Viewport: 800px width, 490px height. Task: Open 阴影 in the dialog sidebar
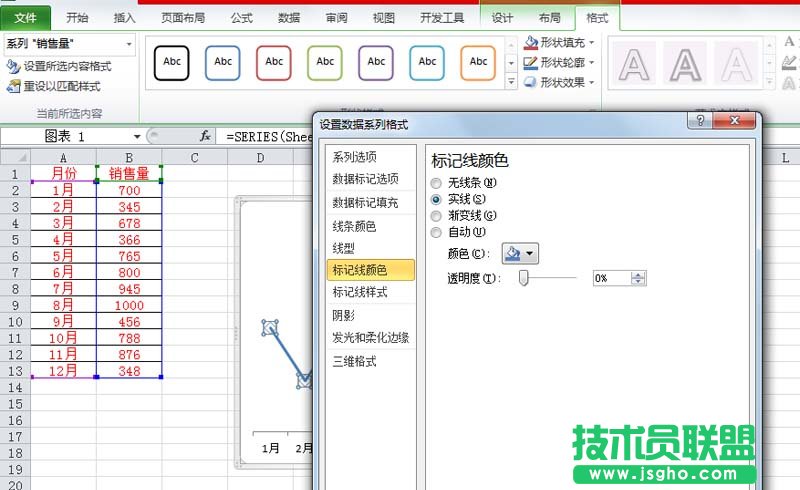370,316
